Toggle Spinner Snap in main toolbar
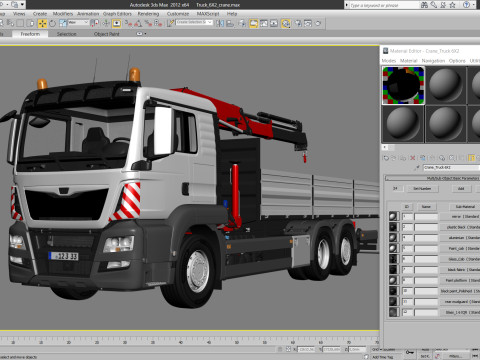480x360 pixels. (x=158, y=23)
